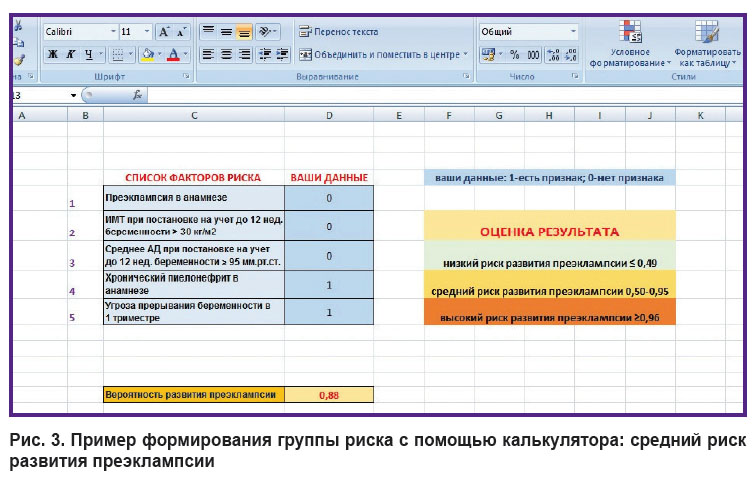Toggle italic formatting (К)
The height and width of the screenshot is (480, 756).
tap(70, 54)
